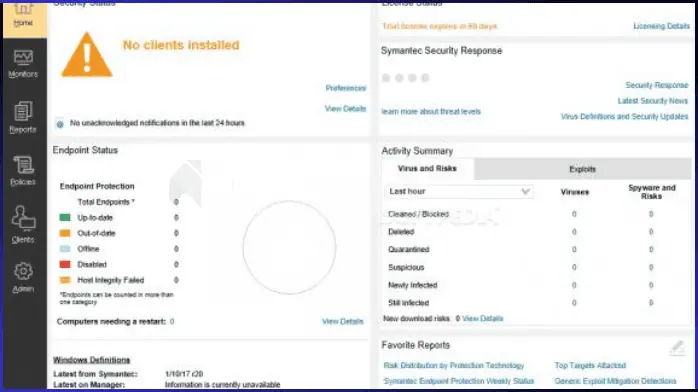Click the orange warning triangle icon
This screenshot has width=698, height=392.
point(86,56)
